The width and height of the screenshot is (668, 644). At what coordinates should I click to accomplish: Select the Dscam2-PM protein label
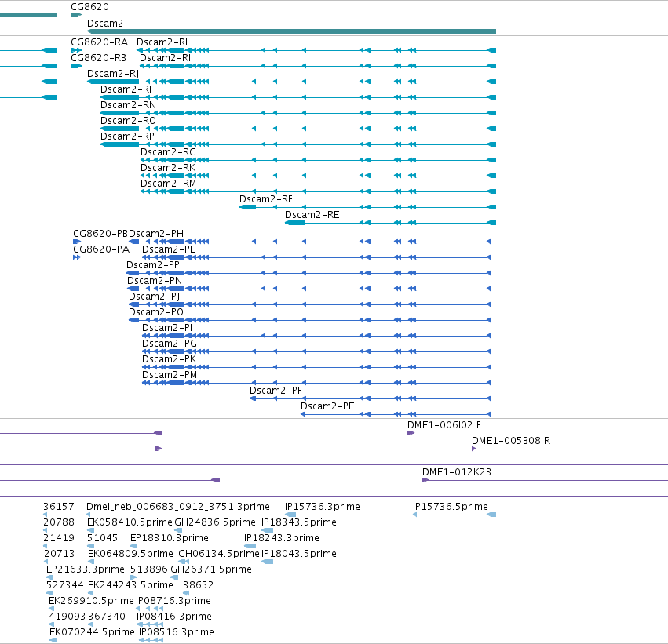click(170, 375)
